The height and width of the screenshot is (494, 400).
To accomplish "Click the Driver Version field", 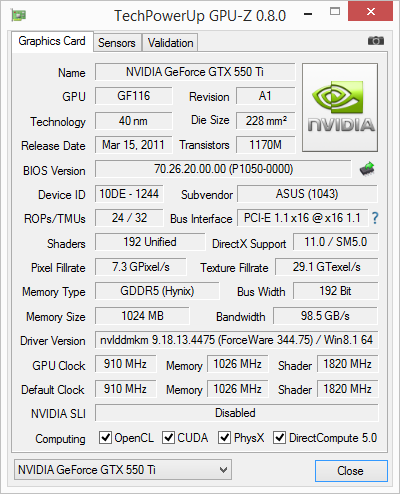I will pyautogui.click(x=237, y=340).
